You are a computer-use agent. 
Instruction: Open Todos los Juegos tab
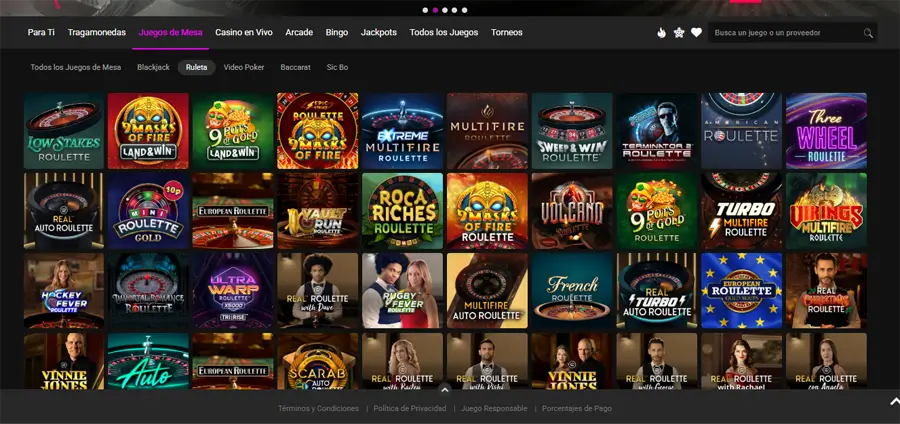[444, 33]
